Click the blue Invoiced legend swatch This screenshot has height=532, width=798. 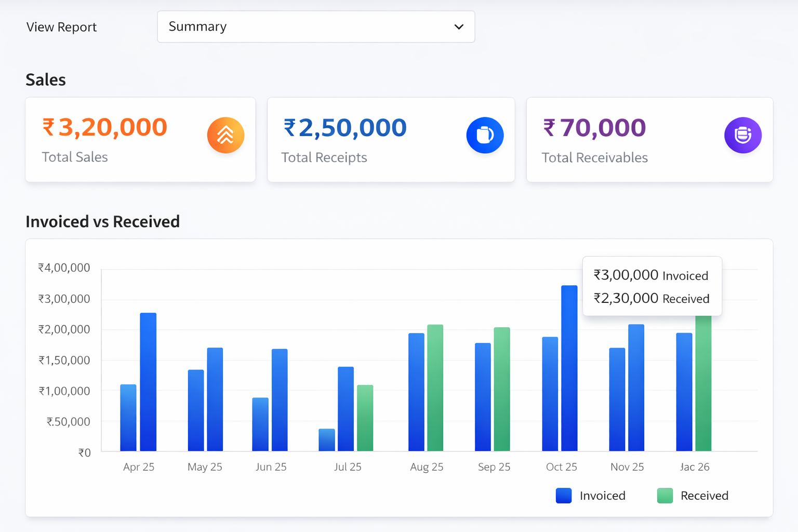564,496
